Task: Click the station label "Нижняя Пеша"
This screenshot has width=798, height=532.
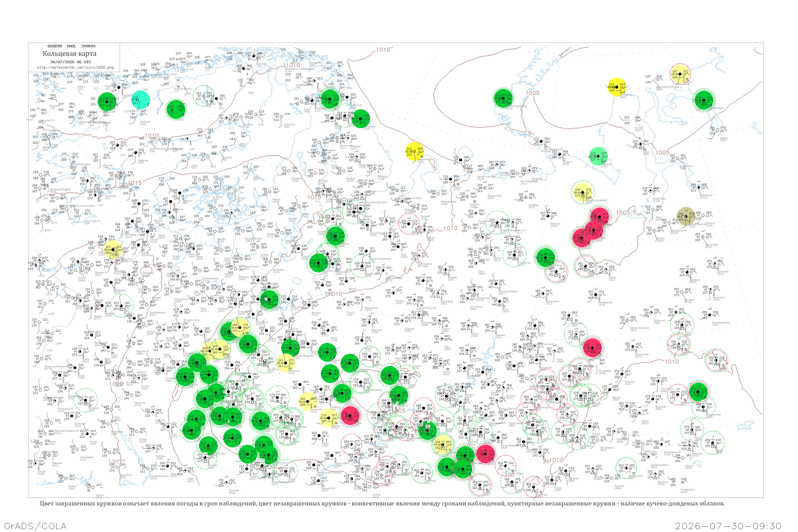Action: [x=448, y=202]
